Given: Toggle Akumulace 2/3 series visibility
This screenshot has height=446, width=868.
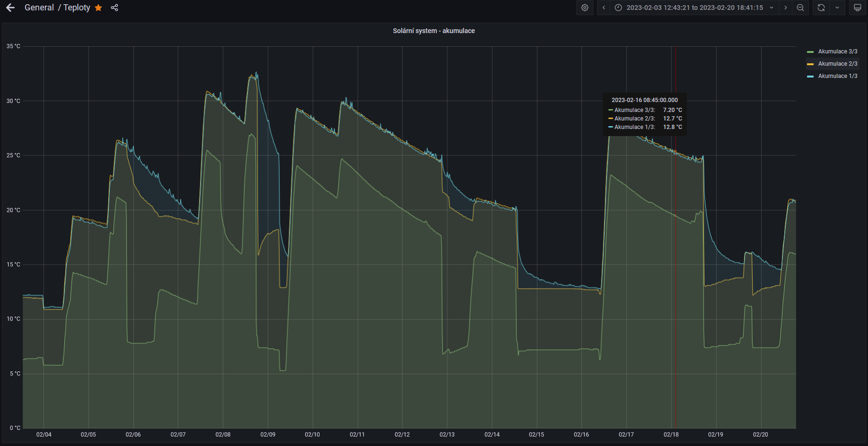Looking at the screenshot, I should (837, 64).
